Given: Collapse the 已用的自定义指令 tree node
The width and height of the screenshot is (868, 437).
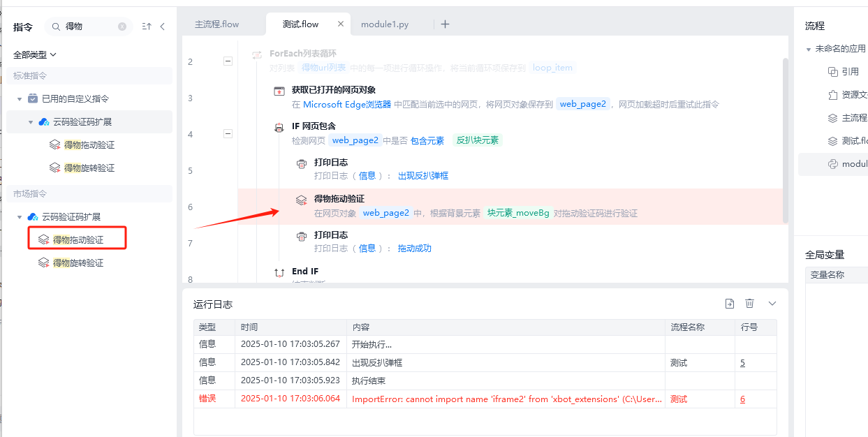Looking at the screenshot, I should (20, 99).
